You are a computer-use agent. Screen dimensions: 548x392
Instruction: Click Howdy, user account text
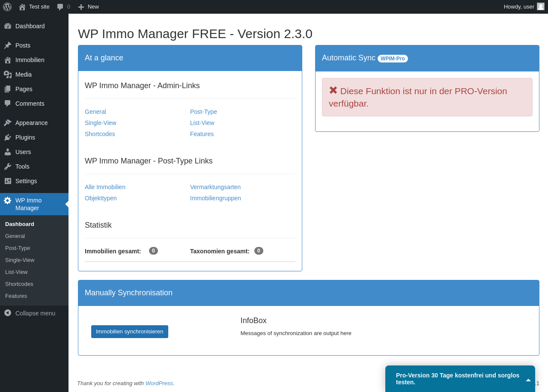519,7
